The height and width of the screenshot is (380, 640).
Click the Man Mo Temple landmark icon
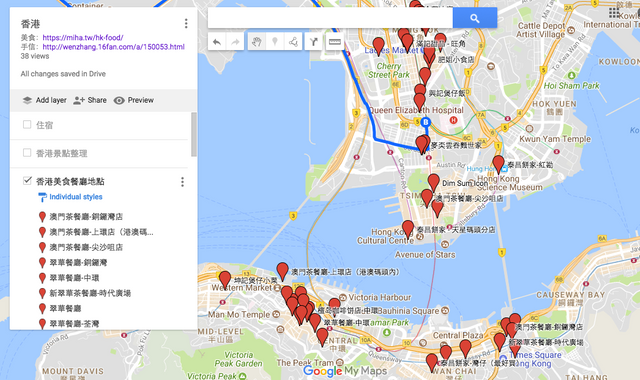(276, 314)
